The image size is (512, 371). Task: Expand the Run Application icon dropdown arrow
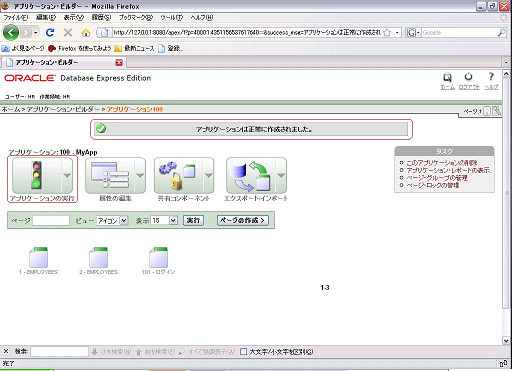[x=67, y=175]
